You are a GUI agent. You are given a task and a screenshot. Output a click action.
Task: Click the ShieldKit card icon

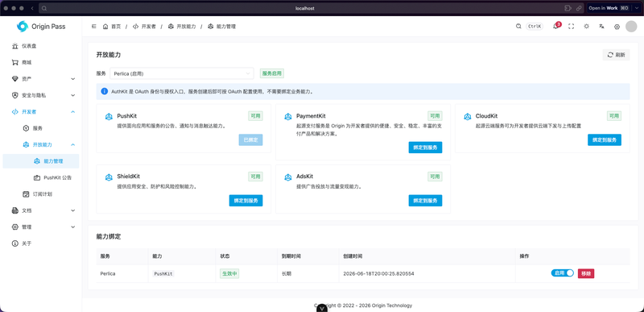coord(109,177)
